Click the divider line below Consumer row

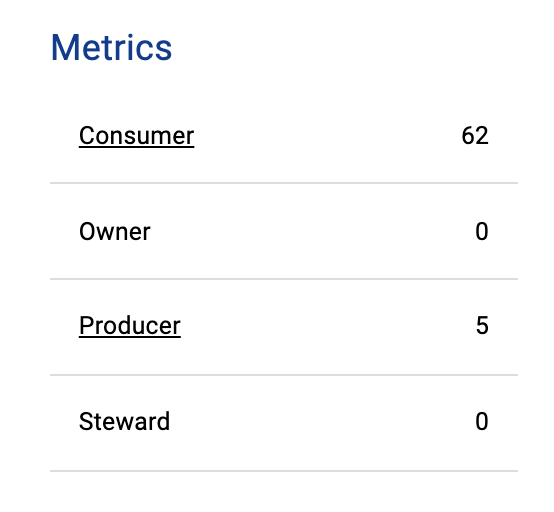click(x=284, y=183)
